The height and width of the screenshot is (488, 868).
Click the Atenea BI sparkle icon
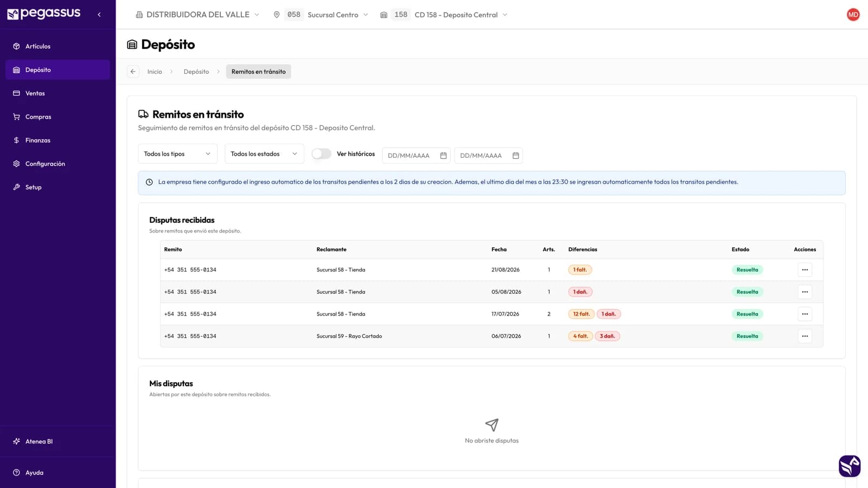pos(16,441)
